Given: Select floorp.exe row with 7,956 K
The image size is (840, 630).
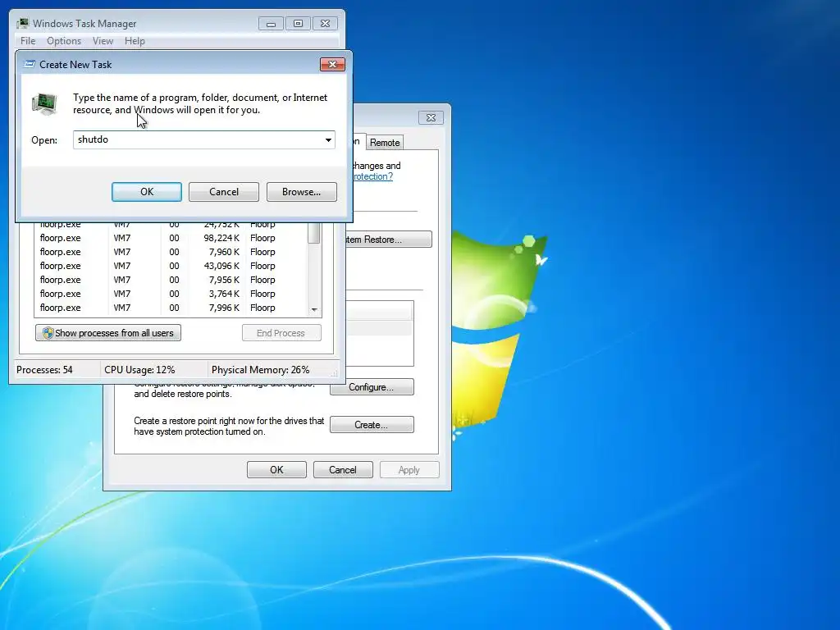Looking at the screenshot, I should [x=171, y=280].
